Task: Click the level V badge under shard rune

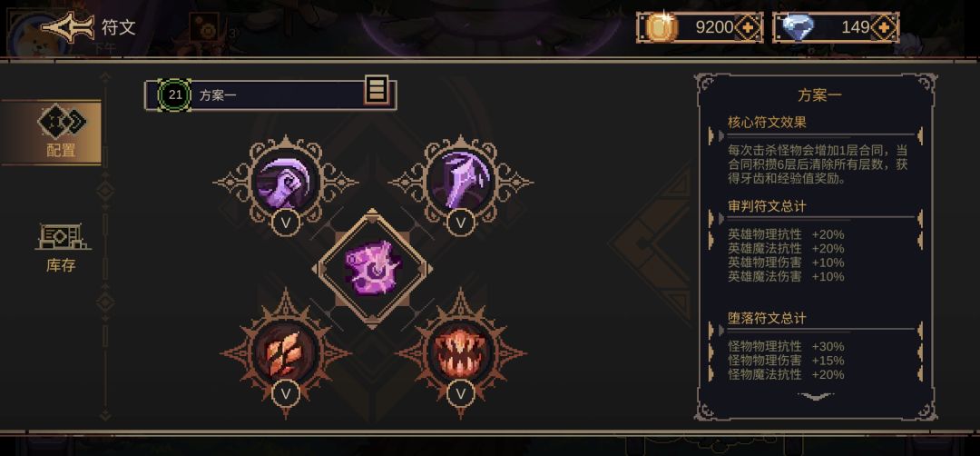Action: click(x=286, y=392)
